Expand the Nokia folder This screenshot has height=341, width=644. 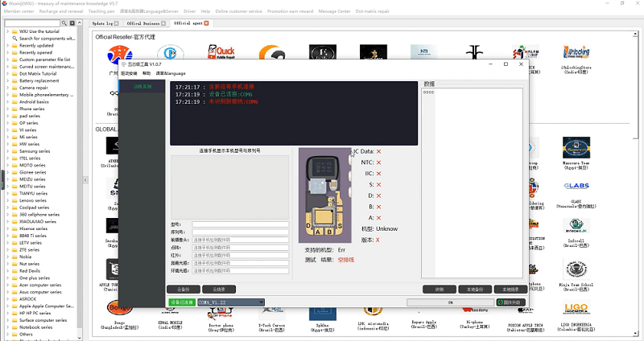7,257
